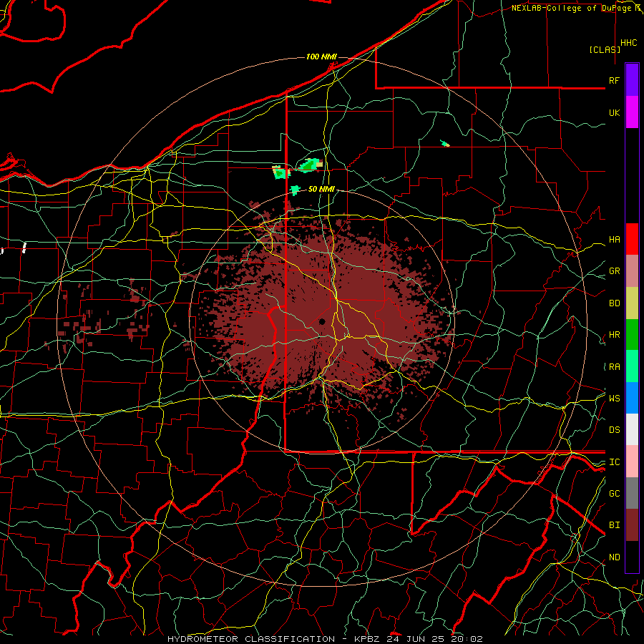Click the HR legend label
The width and height of the screenshot is (644, 644).
click(x=614, y=335)
